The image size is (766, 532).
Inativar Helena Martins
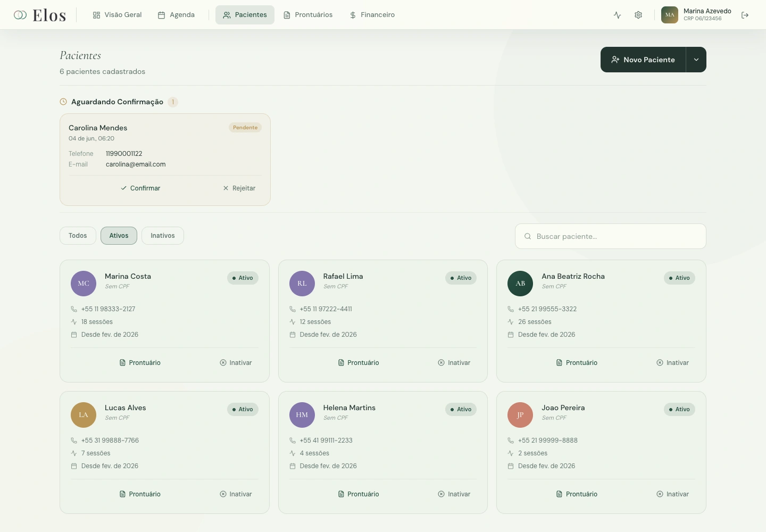454,494
